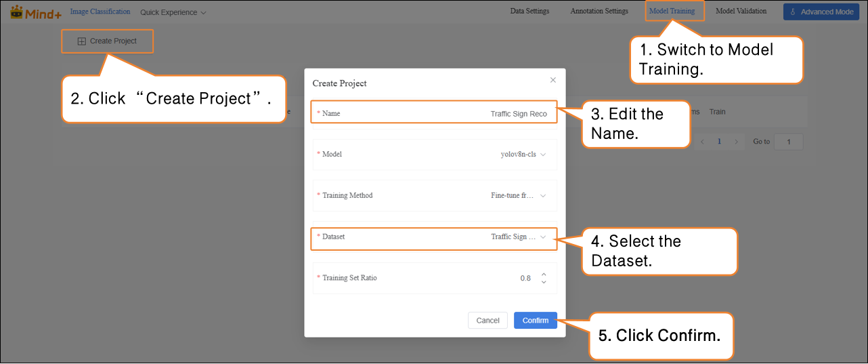Expand the Training Method dropdown

click(518, 195)
